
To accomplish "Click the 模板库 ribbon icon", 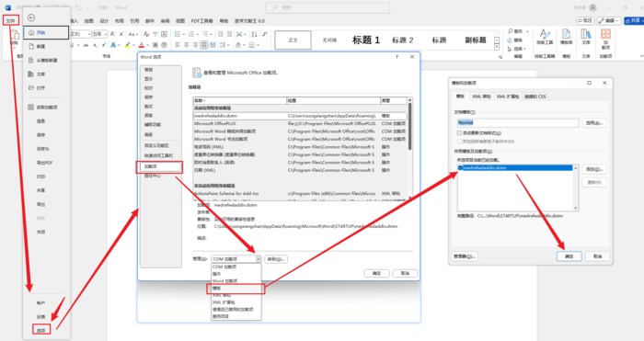I will coord(567,36).
